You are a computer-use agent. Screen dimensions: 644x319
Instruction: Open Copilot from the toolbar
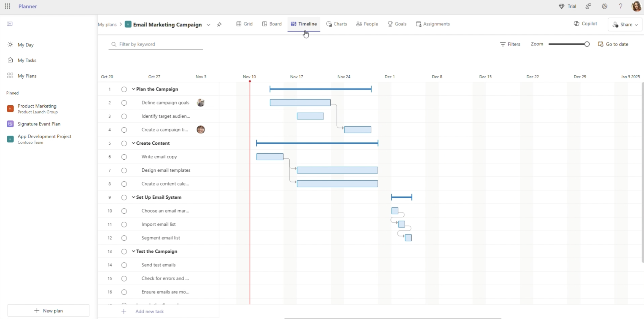point(585,24)
